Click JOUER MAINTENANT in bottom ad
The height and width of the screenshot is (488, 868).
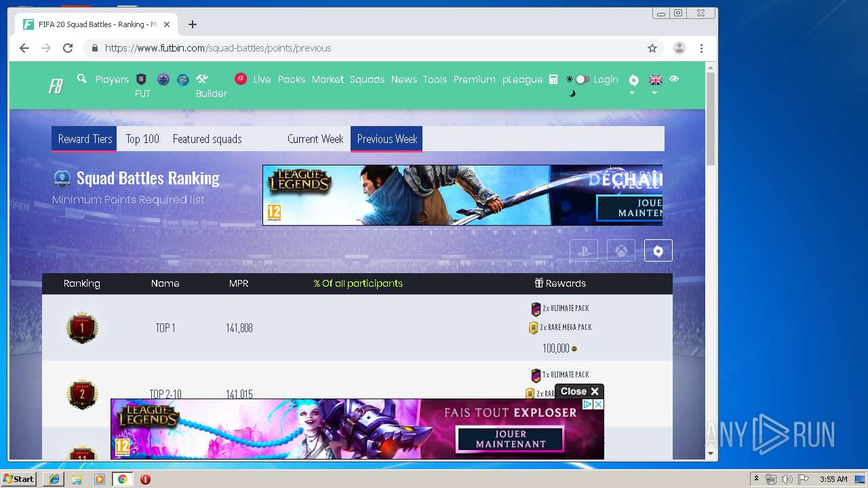click(511, 439)
